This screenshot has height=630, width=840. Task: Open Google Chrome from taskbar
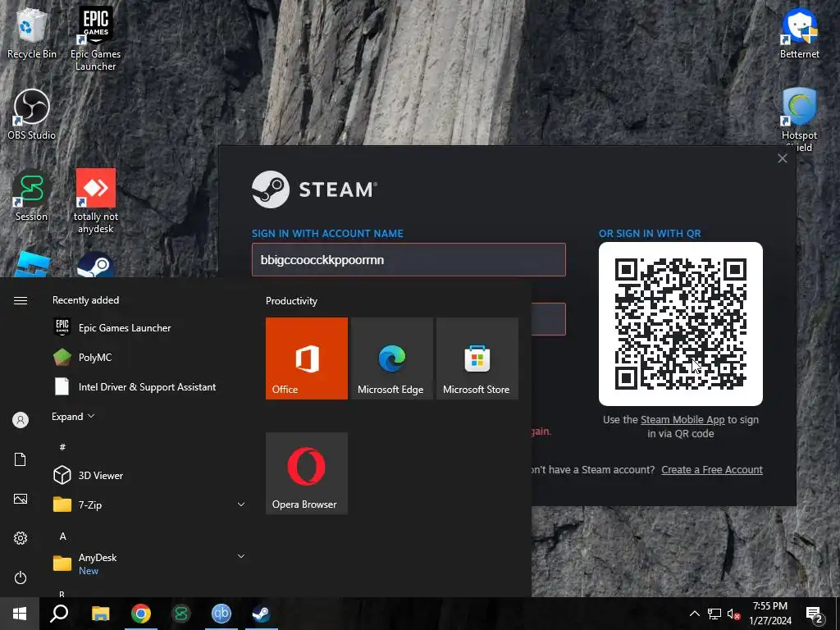coord(141,614)
